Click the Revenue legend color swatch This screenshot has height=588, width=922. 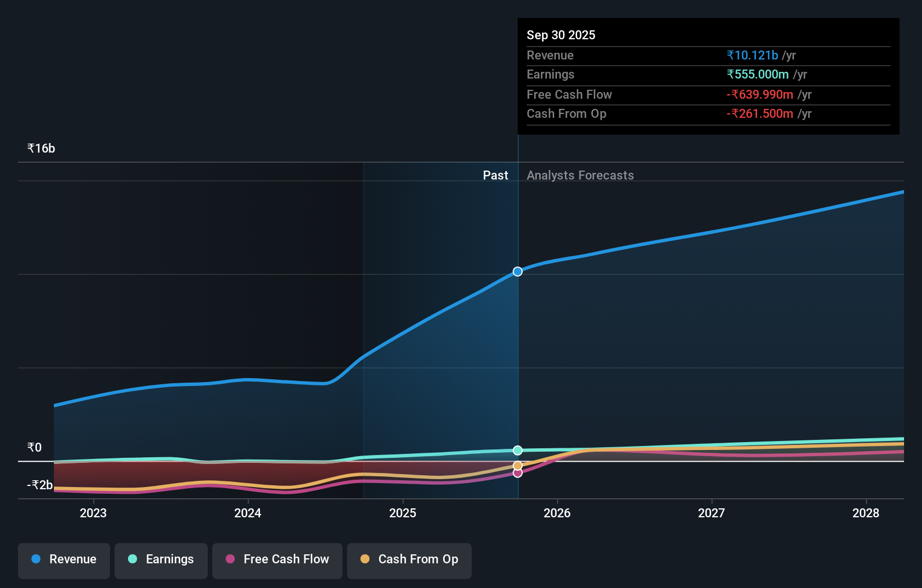[35, 559]
